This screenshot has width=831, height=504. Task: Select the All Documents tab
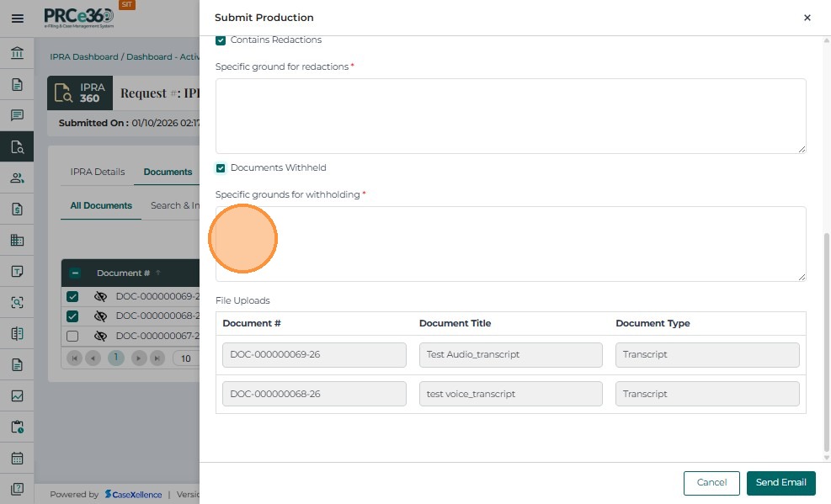pos(101,205)
